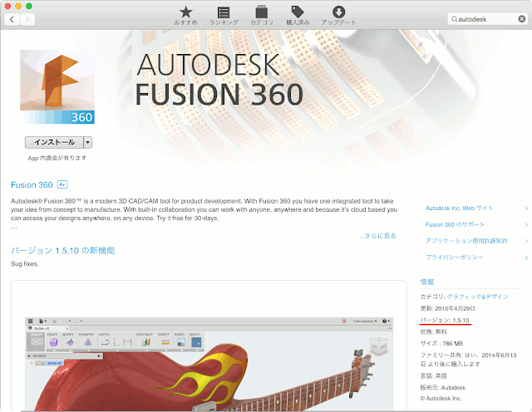Click the guitar screenshot thumbnail
Viewport: 532px width, 412px height.
pyautogui.click(x=209, y=364)
